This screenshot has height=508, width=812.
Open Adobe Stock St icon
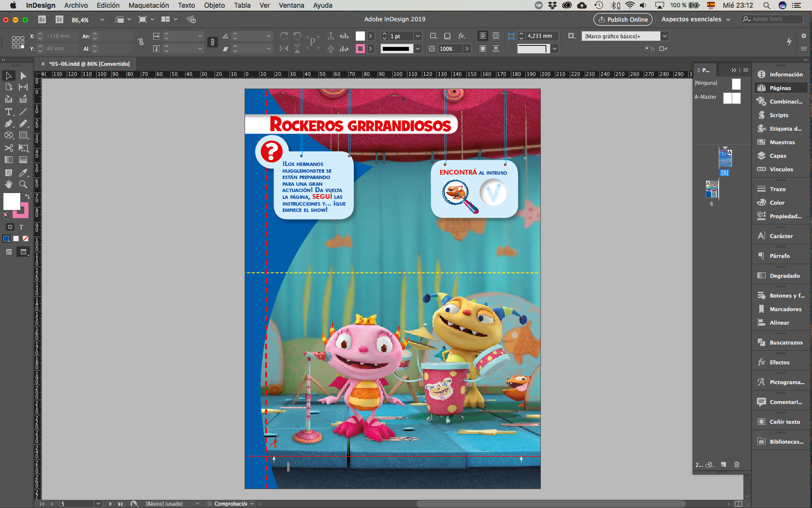pyautogui.click(x=59, y=19)
